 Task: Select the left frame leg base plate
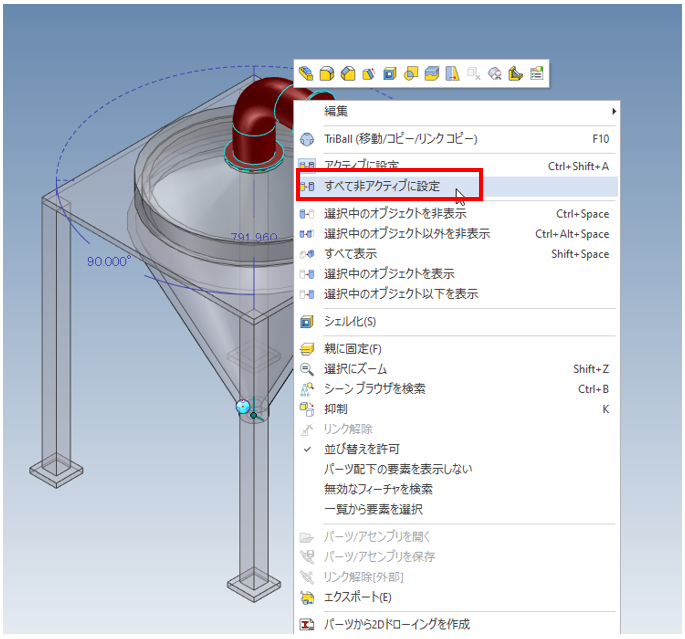click(x=56, y=471)
